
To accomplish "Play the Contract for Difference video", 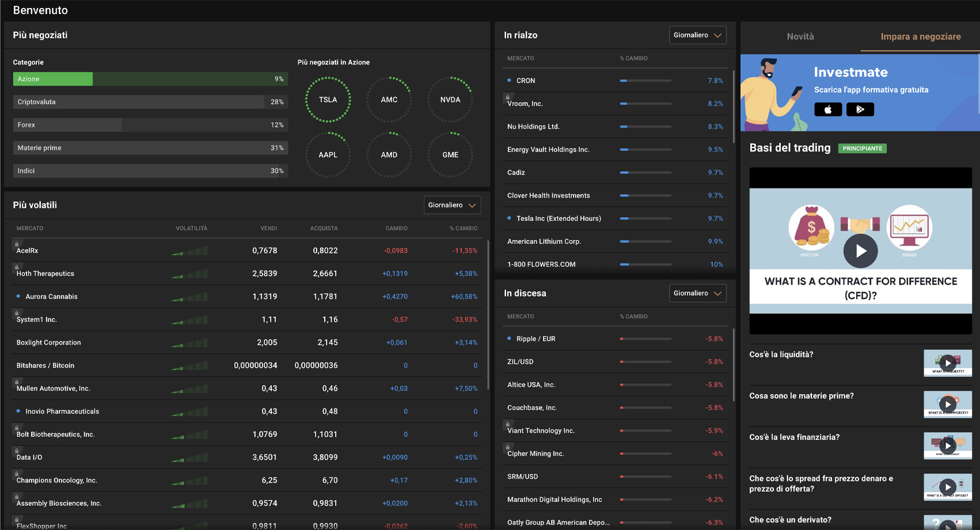I will (860, 251).
